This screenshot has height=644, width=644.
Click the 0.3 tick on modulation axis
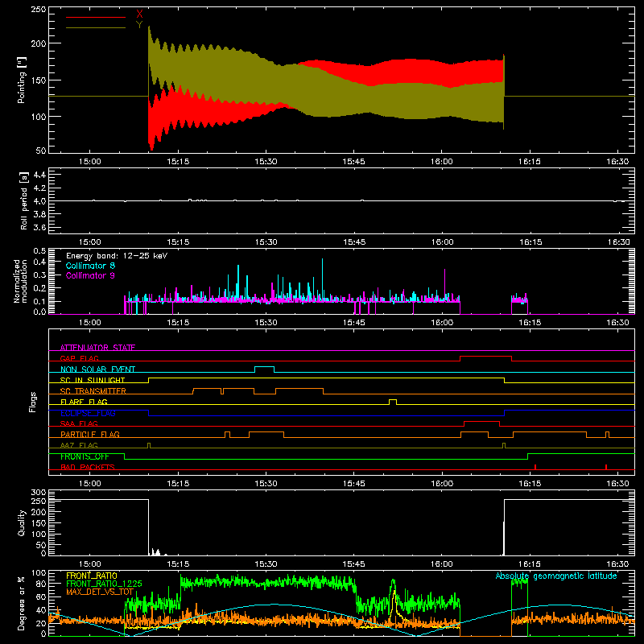[39, 275]
